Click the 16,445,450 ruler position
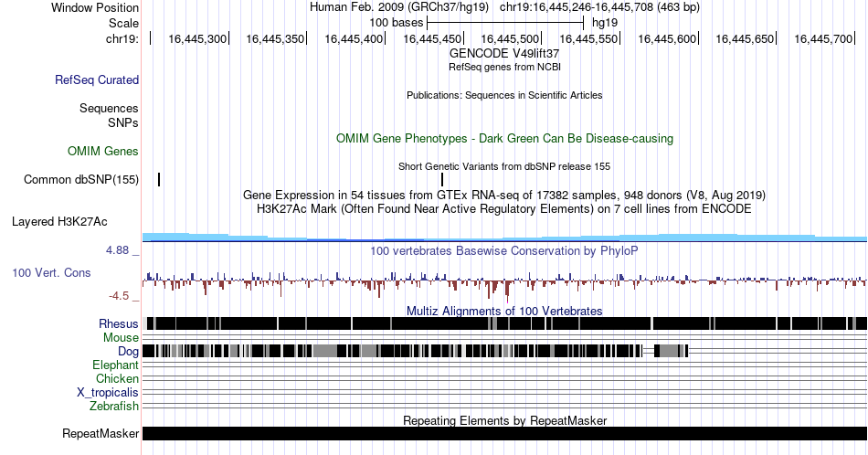 point(432,38)
